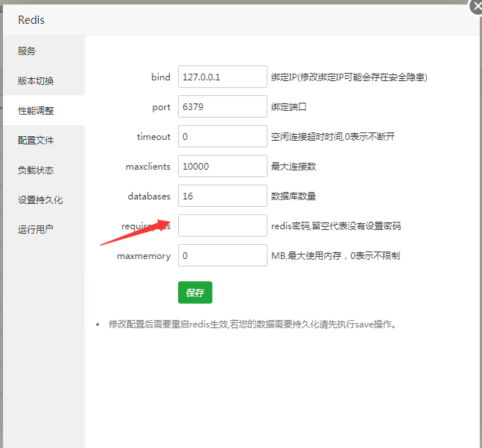This screenshot has height=448, width=482.
Task: Click the note about restarting redis
Action: tap(253, 324)
